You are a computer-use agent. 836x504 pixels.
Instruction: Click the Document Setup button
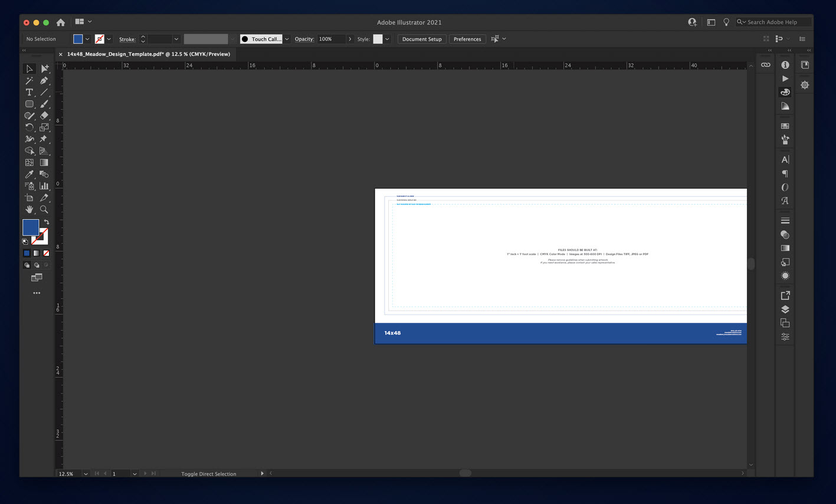coord(422,39)
